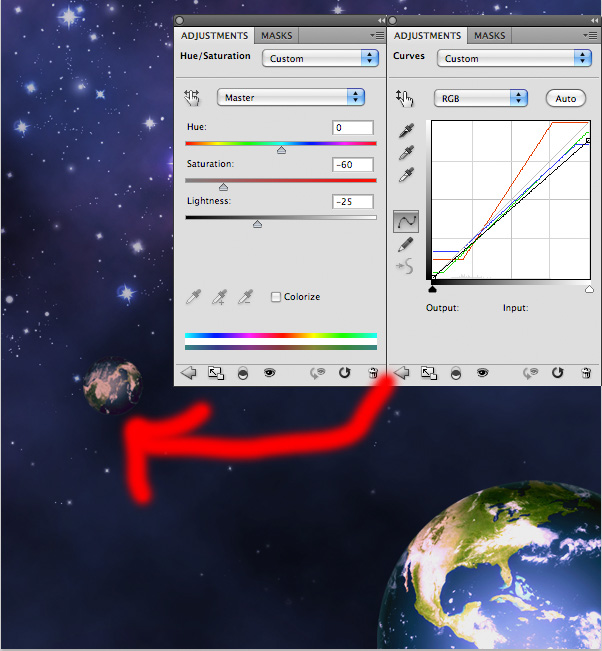Select the subtract from sample eyedropper
602x651 pixels.
click(245, 297)
